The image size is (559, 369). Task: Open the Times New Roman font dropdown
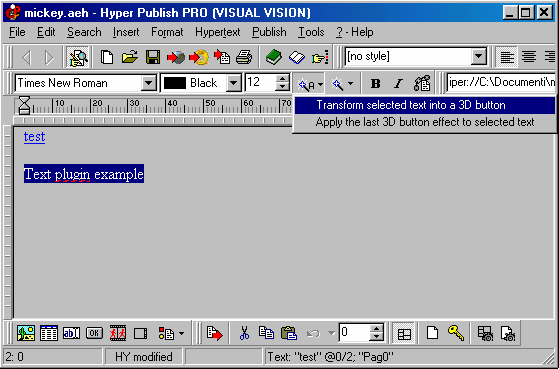pos(148,83)
